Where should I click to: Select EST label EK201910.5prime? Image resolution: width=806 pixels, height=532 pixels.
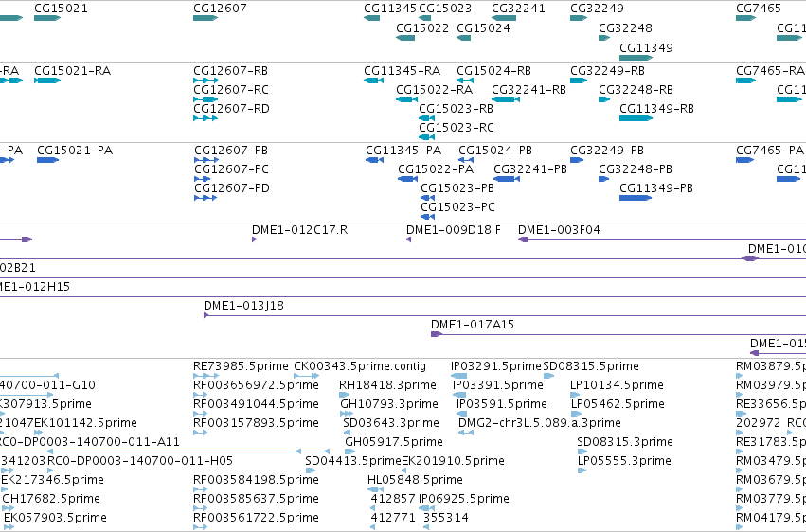point(453,461)
